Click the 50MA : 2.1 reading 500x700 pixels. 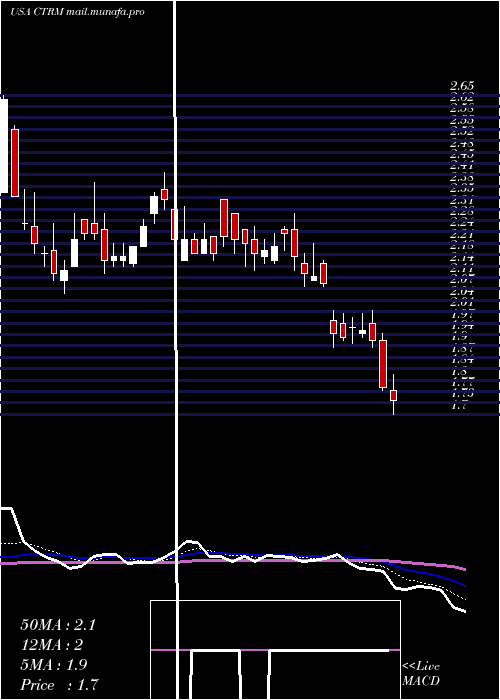[58, 625]
